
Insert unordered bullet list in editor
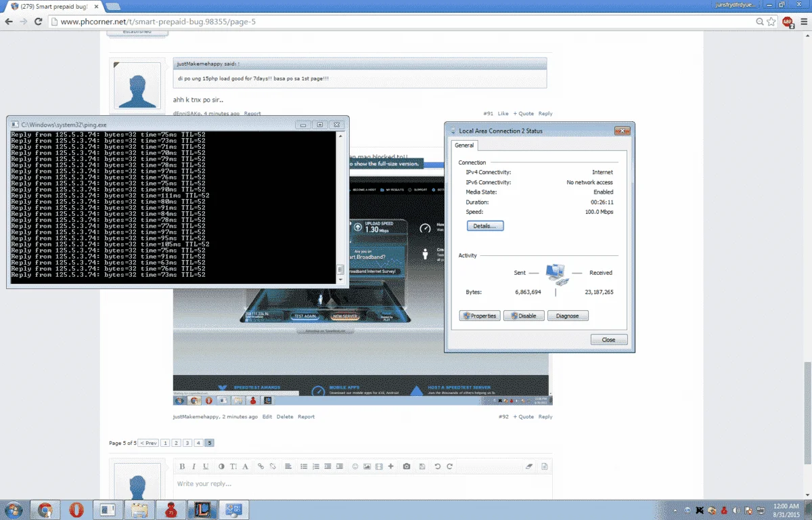coord(304,467)
